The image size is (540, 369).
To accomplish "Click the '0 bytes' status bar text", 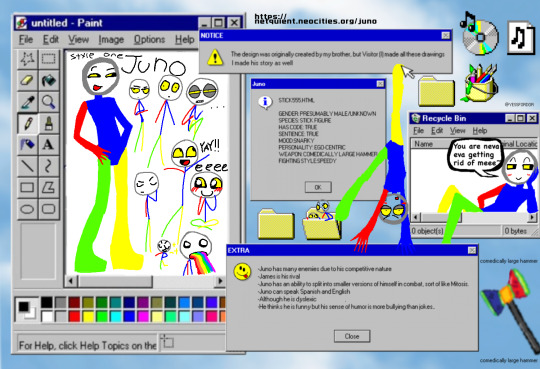I will (516, 231).
